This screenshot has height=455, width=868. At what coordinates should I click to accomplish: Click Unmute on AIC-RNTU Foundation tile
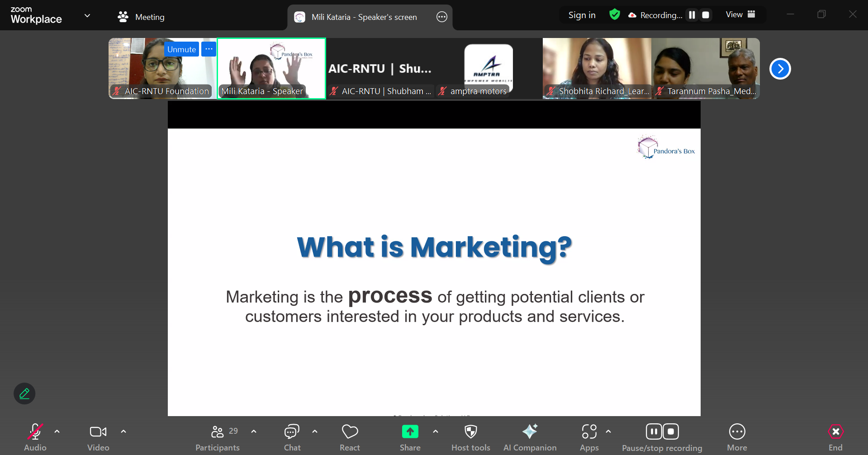(181, 49)
